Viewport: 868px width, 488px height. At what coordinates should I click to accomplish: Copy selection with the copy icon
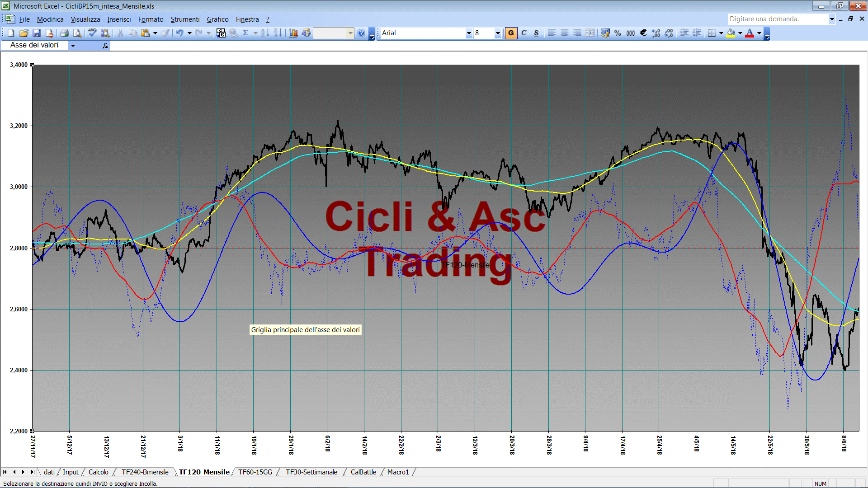coord(133,33)
